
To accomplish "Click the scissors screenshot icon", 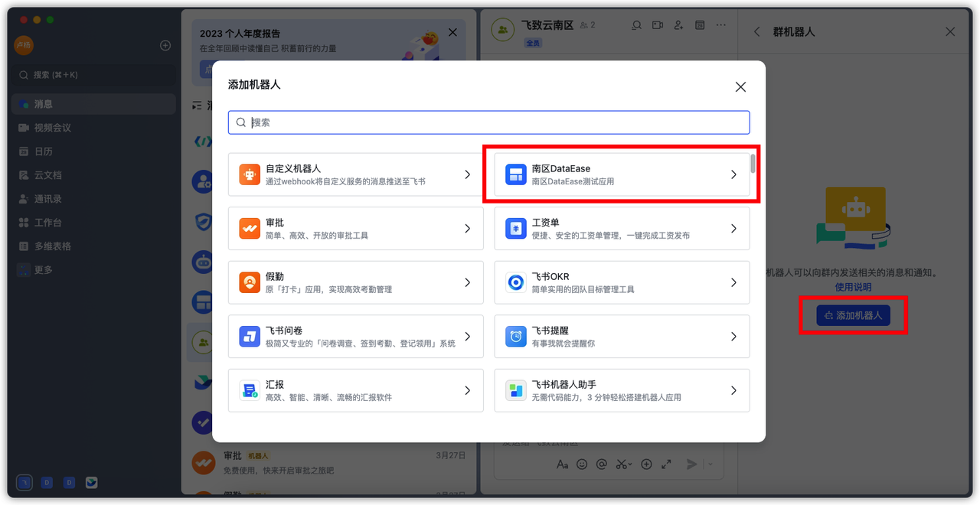I will click(622, 464).
